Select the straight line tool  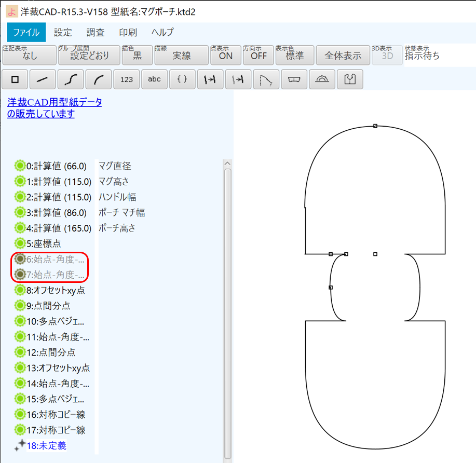click(42, 79)
